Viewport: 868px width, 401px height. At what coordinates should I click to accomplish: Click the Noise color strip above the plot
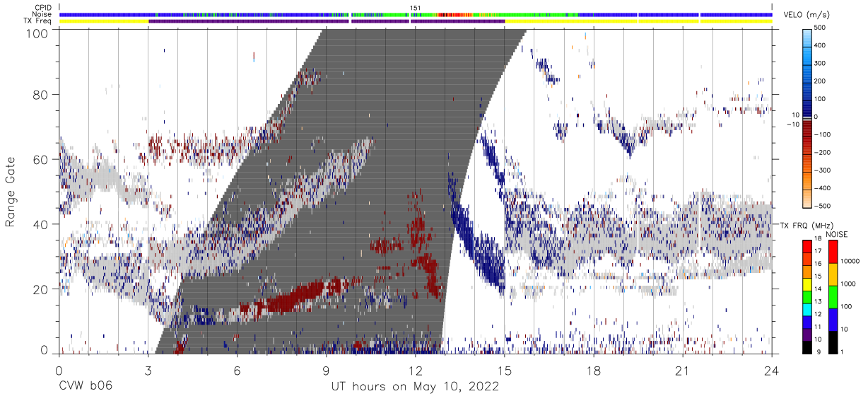coord(415,14)
